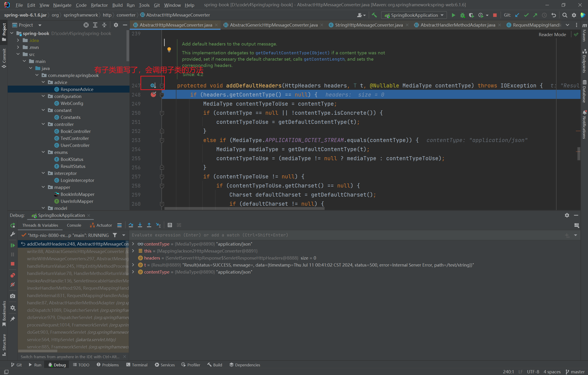This screenshot has width=588, height=375.
Task: Push commits with the green up-right arrow
Action: pyautogui.click(x=535, y=15)
